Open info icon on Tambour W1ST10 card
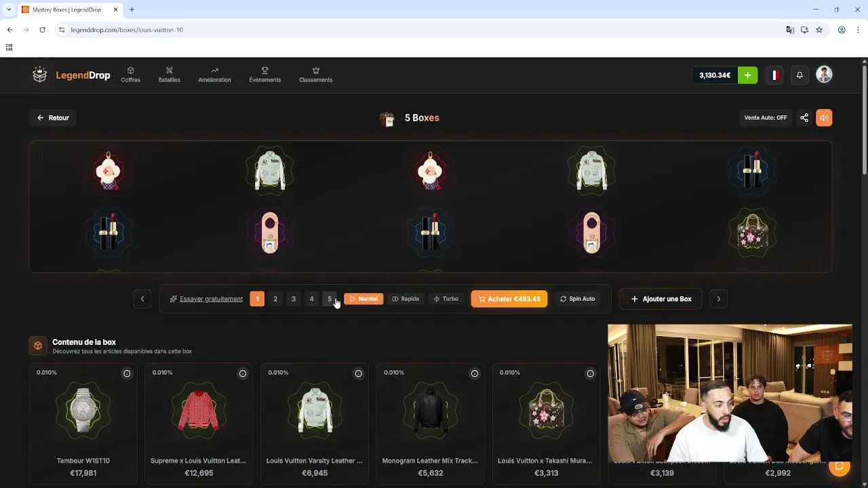Screen dimensions: 868x488 tap(127, 373)
